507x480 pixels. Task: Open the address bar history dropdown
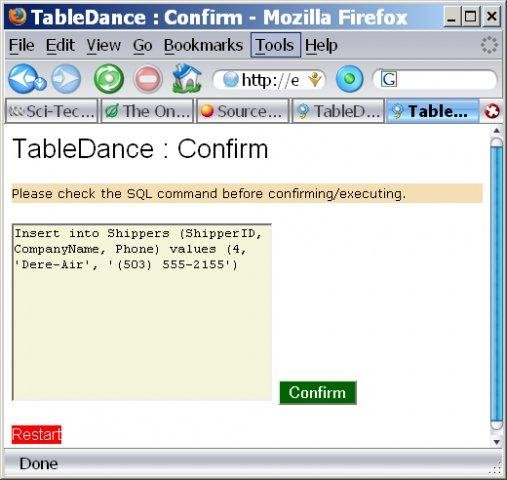[314, 80]
